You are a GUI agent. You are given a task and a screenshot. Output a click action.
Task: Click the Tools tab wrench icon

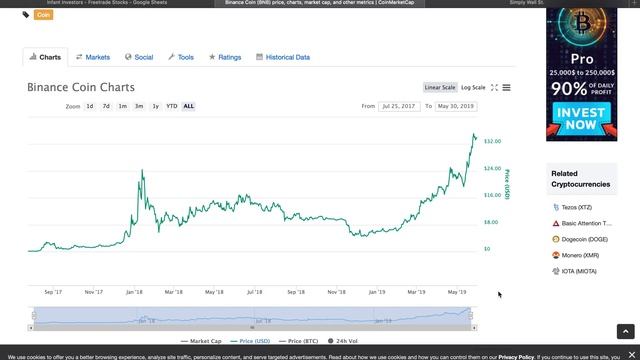(171, 57)
